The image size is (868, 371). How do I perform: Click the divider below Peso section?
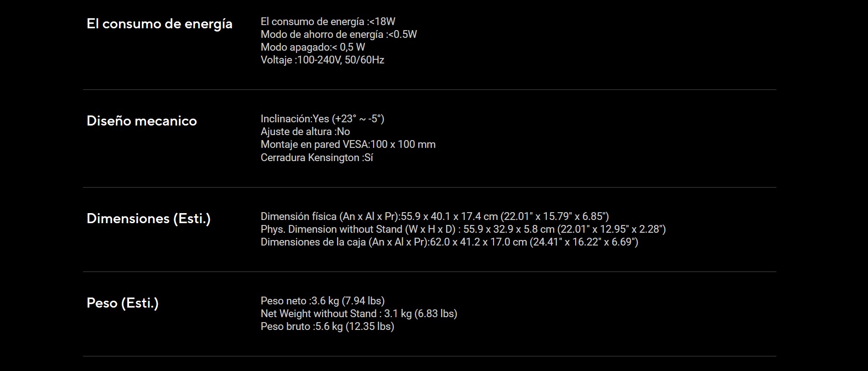click(429, 356)
